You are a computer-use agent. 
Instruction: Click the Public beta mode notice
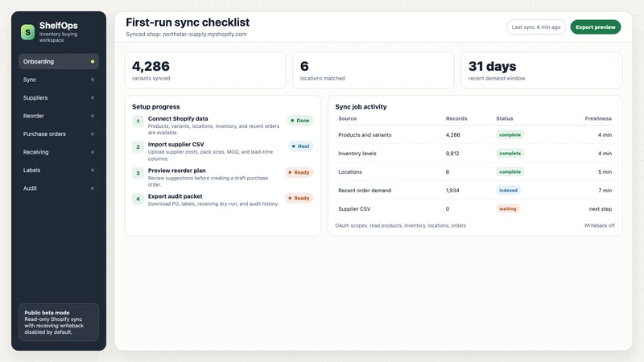(x=59, y=323)
